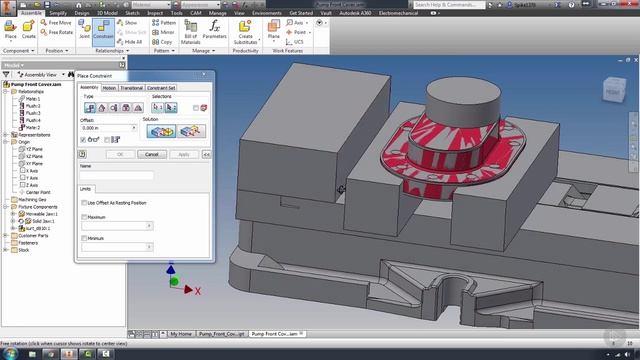The height and width of the screenshot is (360, 640).
Task: Open the Maximum value dropdown arrow
Action: point(149,226)
